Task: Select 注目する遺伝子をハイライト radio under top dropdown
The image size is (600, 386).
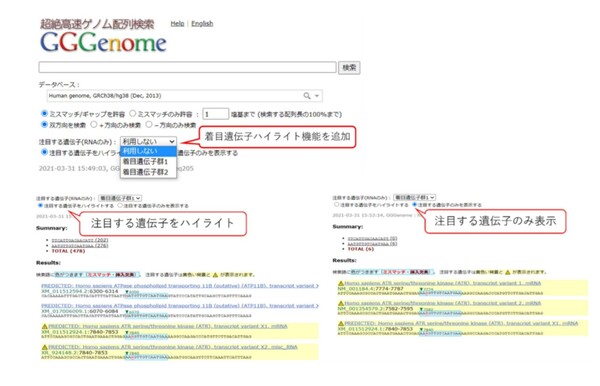Action: 44,152
